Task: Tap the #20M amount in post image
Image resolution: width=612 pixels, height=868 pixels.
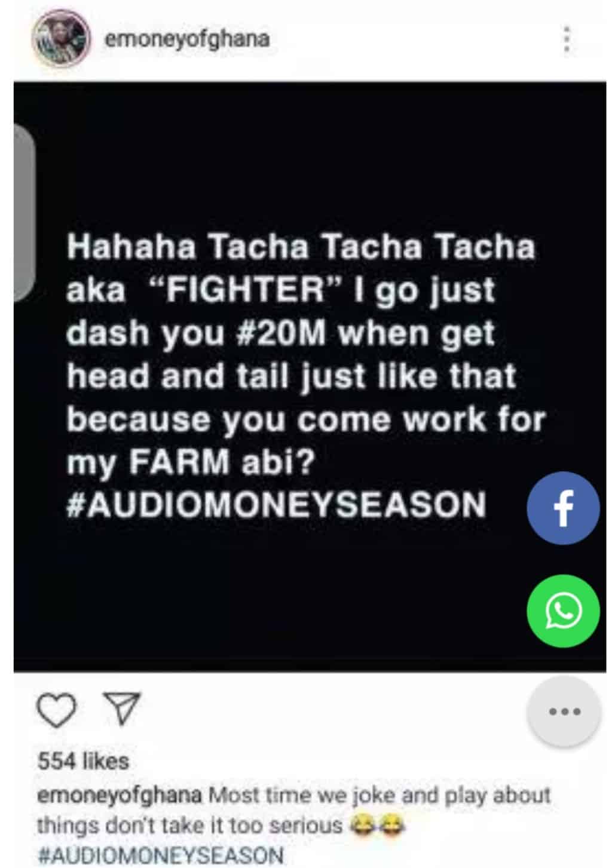Action: [x=281, y=333]
